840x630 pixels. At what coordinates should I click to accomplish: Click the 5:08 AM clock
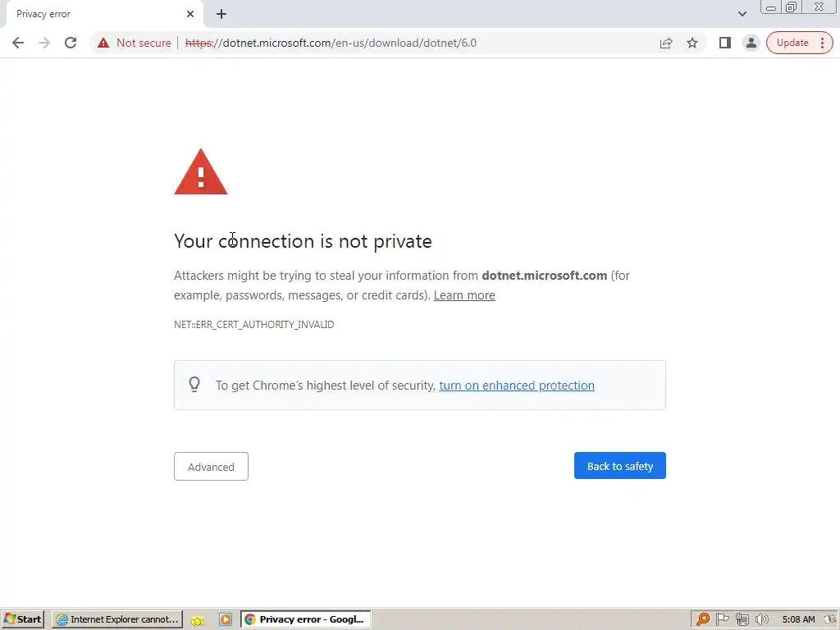coord(798,619)
